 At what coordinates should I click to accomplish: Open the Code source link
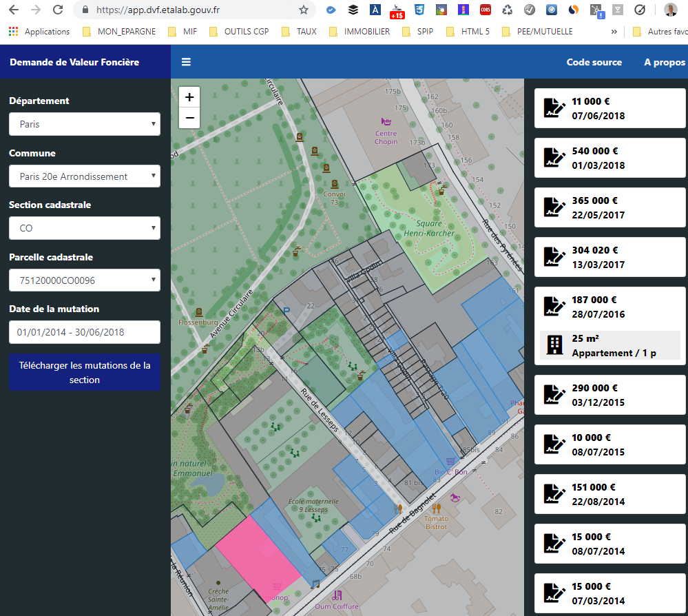point(594,62)
